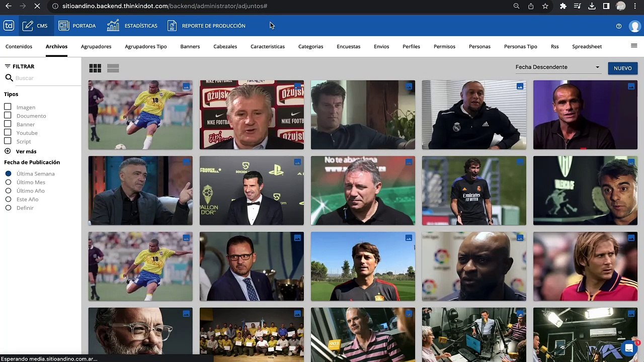Go to the Permisos tab
The image size is (644, 362).
point(444,46)
